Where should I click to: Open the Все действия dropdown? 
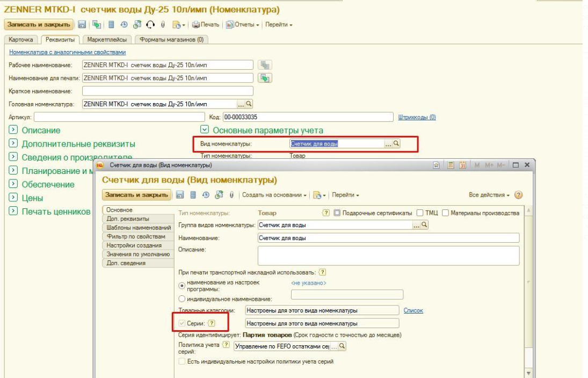point(489,195)
